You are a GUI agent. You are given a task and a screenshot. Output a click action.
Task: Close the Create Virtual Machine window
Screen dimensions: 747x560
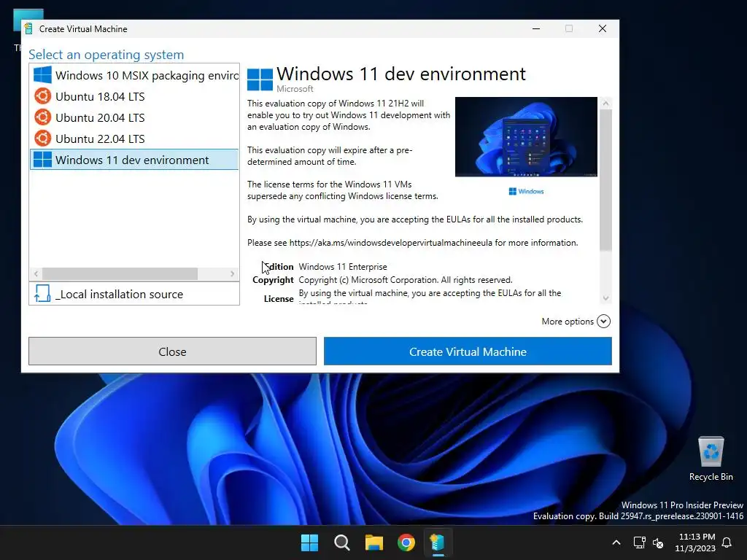[602, 28]
